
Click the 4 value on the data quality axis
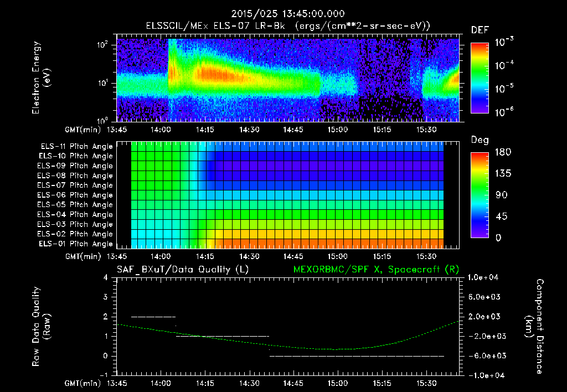click(x=106, y=278)
